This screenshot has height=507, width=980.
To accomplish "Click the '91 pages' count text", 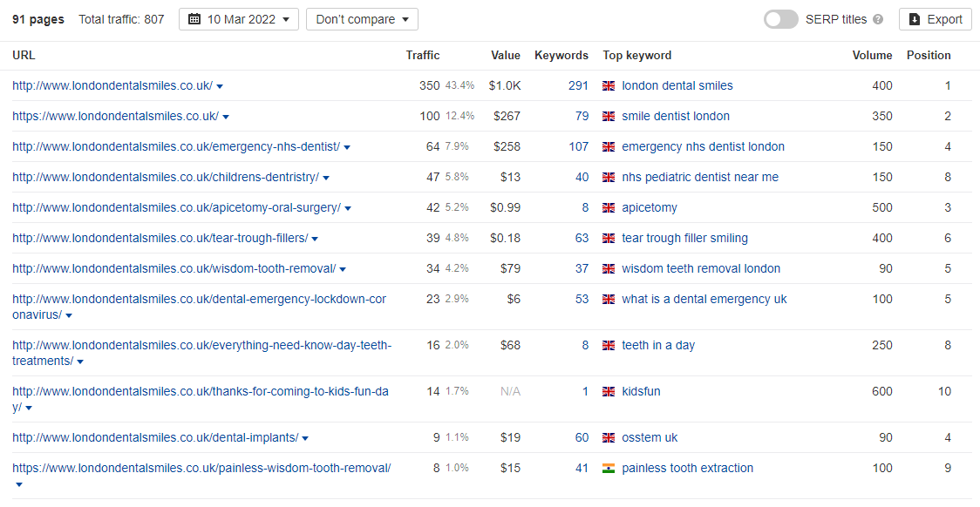I will 38,19.
